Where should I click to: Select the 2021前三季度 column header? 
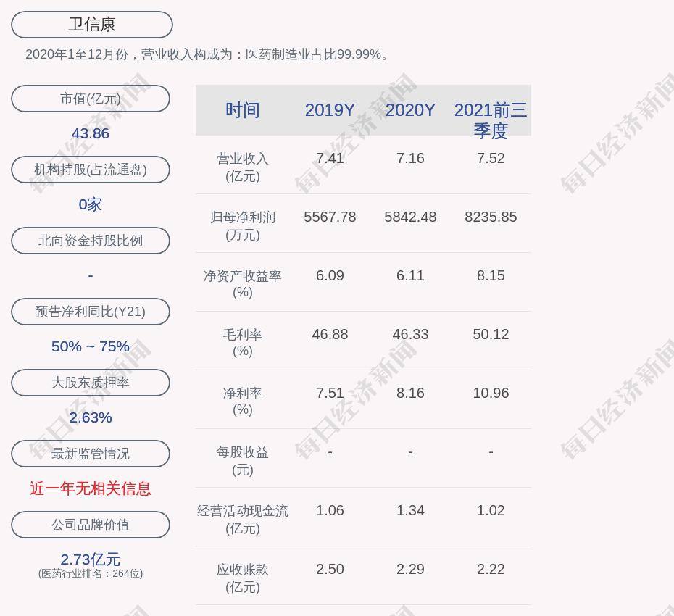[x=491, y=120]
